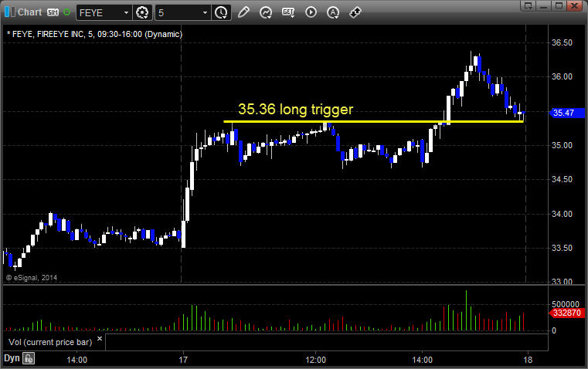Select the pencil drawing tool

[243, 12]
